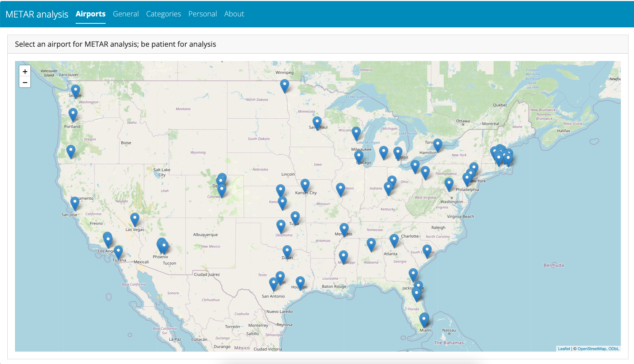This screenshot has width=634, height=364.
Task: Go to the About page
Action: [x=234, y=14]
